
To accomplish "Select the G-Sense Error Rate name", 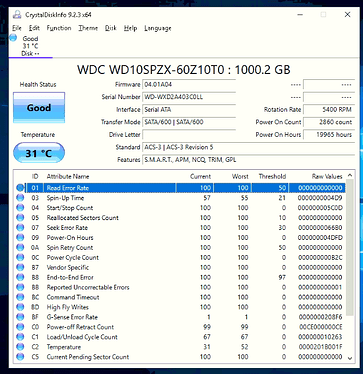I will [x=72, y=317].
